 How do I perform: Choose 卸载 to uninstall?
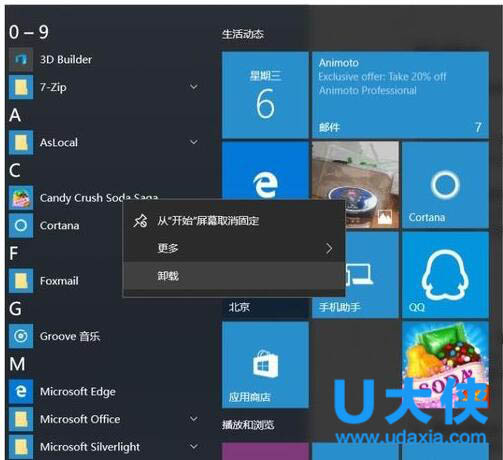(x=234, y=276)
